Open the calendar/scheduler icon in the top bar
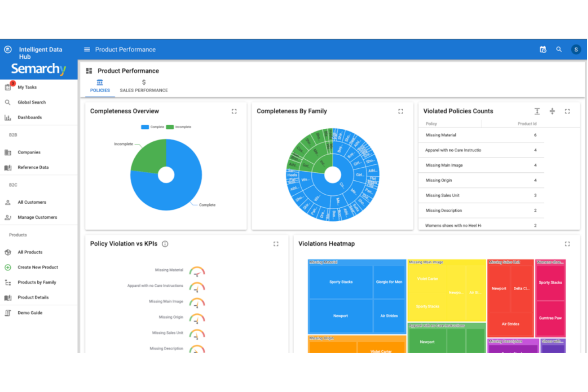This screenshot has height=392, width=588. [543, 49]
